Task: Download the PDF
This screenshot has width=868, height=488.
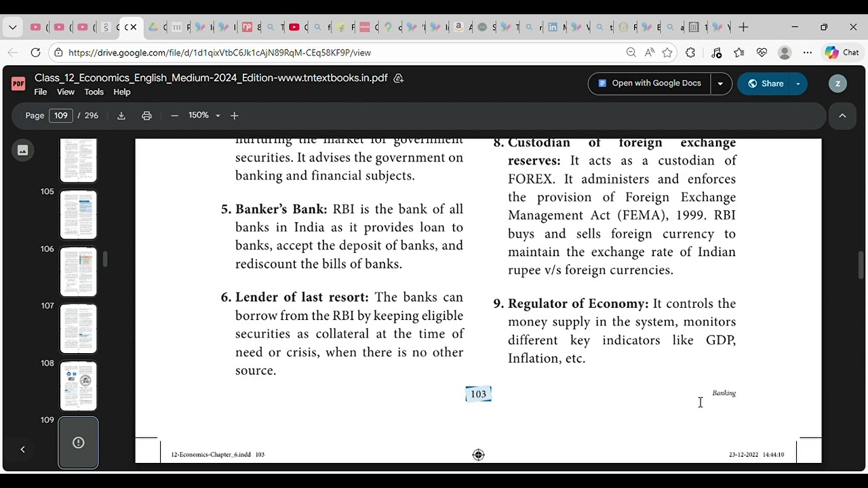Action: point(121,115)
